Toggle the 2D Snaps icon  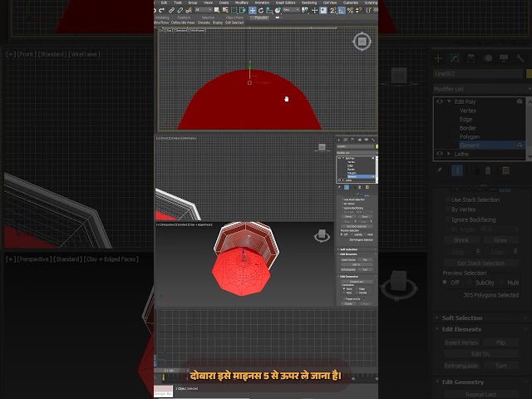pyautogui.click(x=332, y=11)
